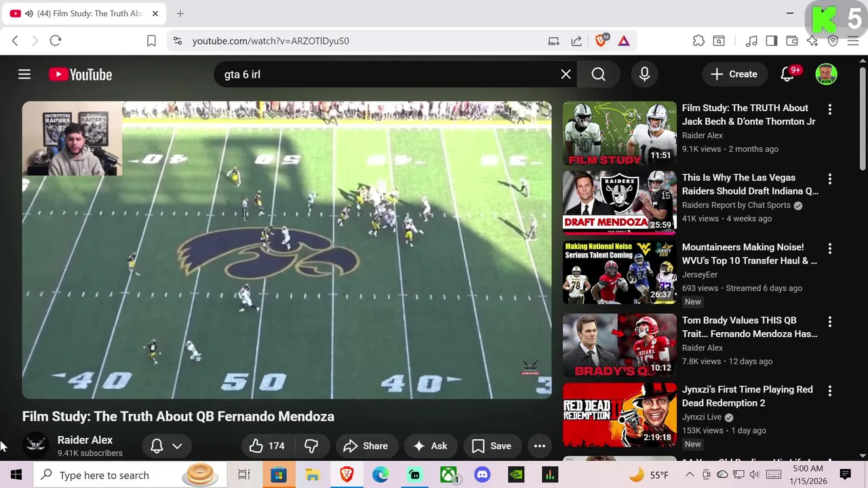Start voice search with the microphone
868x488 pixels.
tap(644, 75)
